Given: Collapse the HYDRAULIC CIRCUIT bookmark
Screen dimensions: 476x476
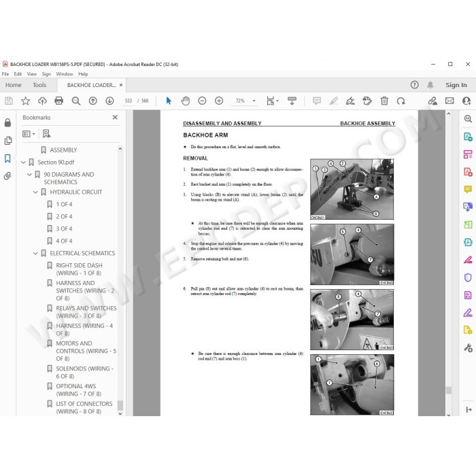Looking at the screenshot, I should [35, 192].
